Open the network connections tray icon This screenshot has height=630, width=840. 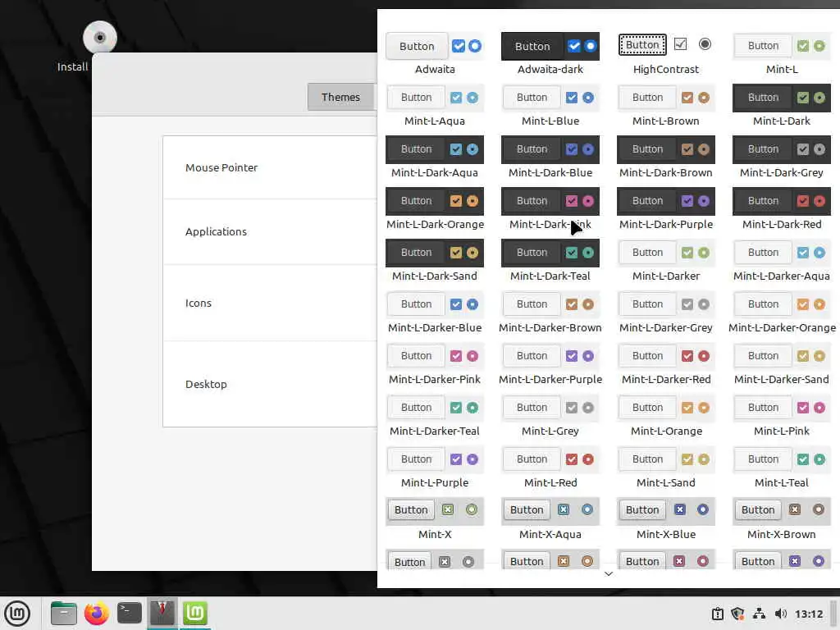point(759,614)
